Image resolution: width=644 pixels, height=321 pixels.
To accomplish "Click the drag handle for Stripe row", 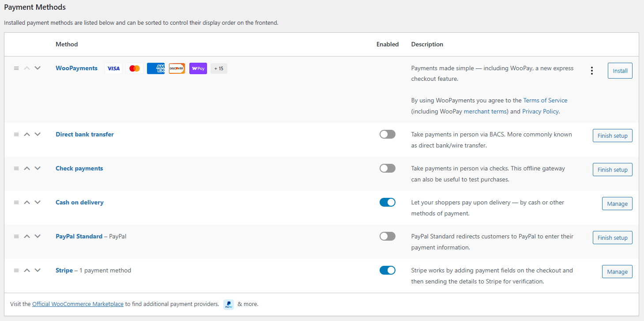I will click(16, 270).
